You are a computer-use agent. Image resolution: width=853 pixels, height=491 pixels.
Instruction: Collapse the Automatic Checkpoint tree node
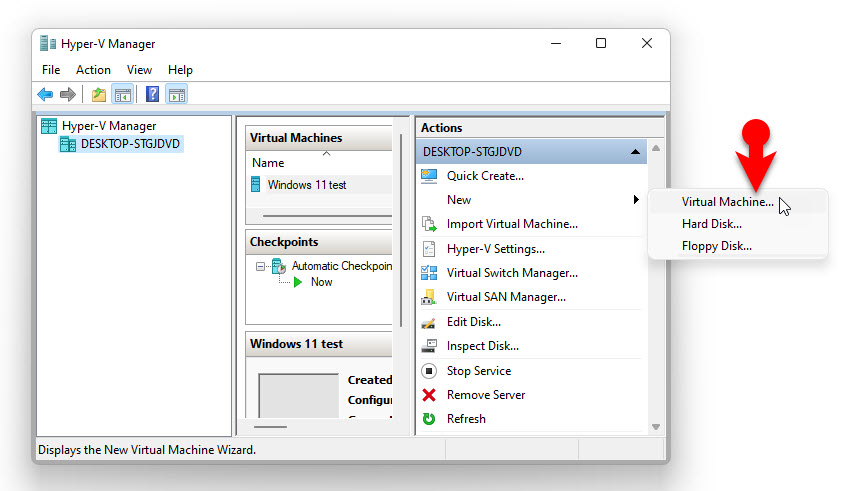click(260, 266)
